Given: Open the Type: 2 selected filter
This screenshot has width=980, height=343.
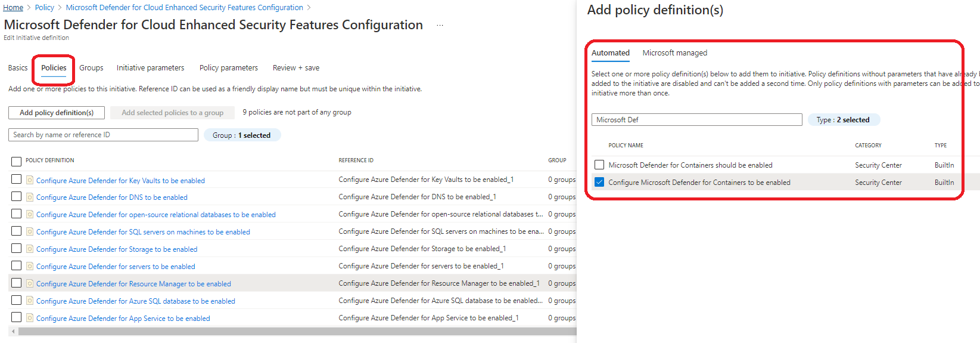Looking at the screenshot, I should point(843,120).
